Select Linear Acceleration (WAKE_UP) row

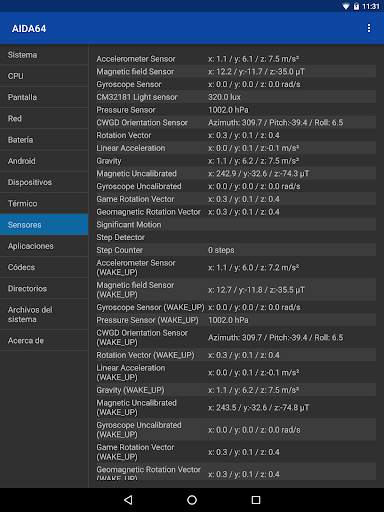(236, 373)
